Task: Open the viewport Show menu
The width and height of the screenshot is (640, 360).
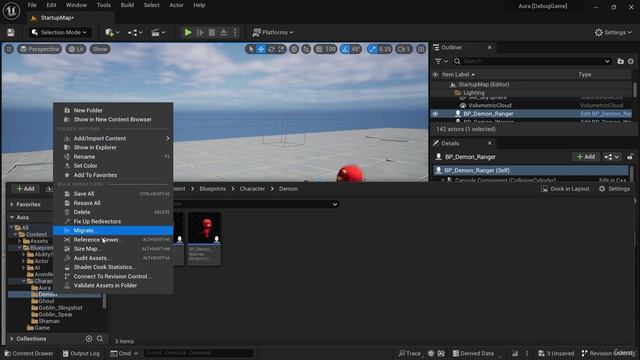Action: pos(100,49)
